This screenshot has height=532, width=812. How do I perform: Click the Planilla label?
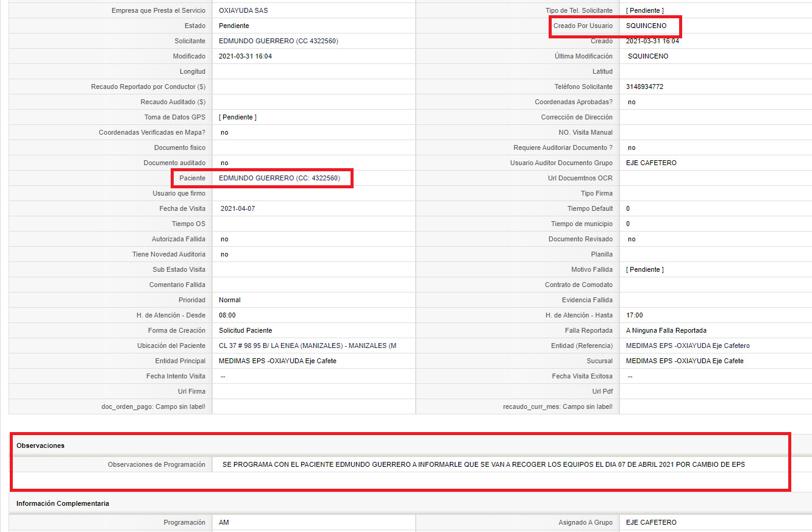coord(602,254)
